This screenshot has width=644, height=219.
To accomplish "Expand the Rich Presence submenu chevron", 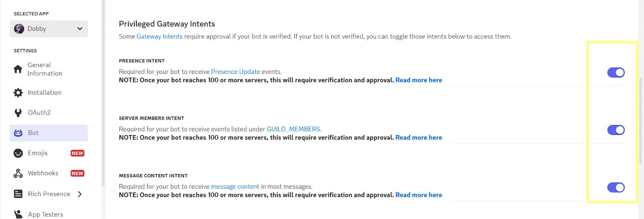I will click(x=80, y=194).
